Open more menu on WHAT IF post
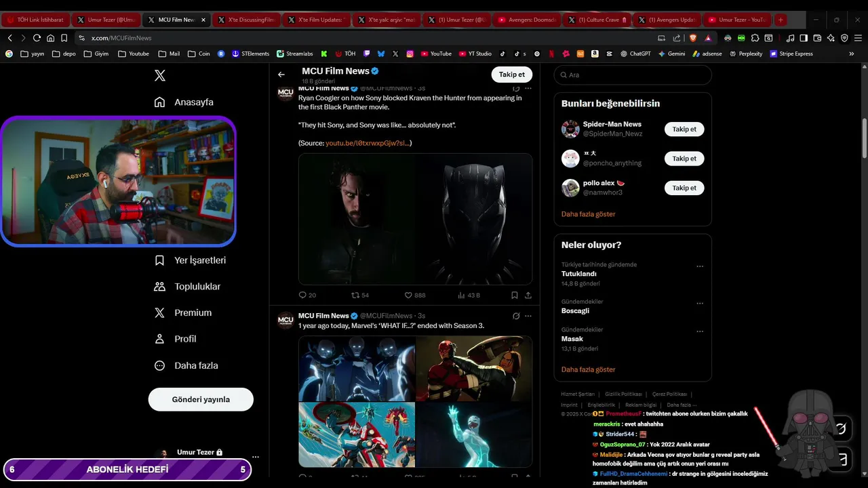The image size is (868, 488). coord(528,316)
